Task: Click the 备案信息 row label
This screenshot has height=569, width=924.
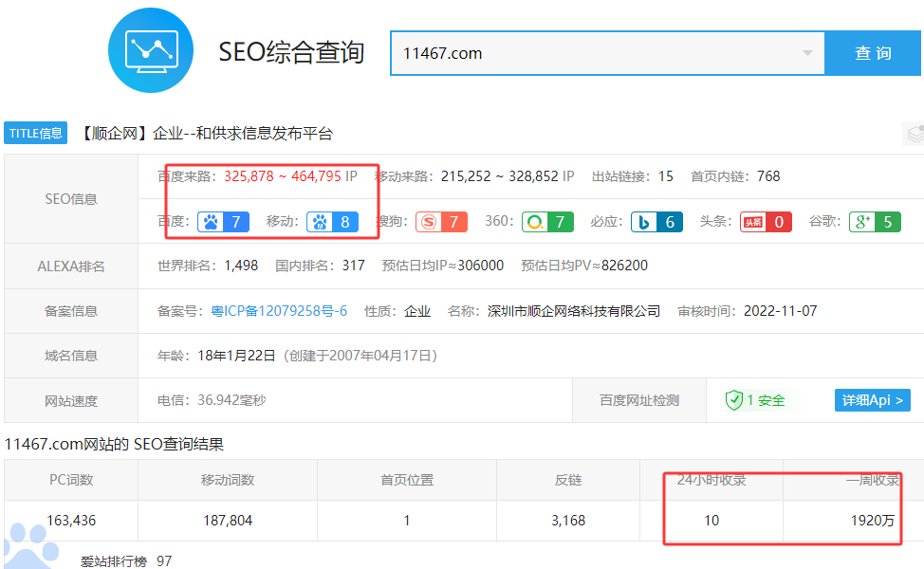Action: tap(71, 311)
